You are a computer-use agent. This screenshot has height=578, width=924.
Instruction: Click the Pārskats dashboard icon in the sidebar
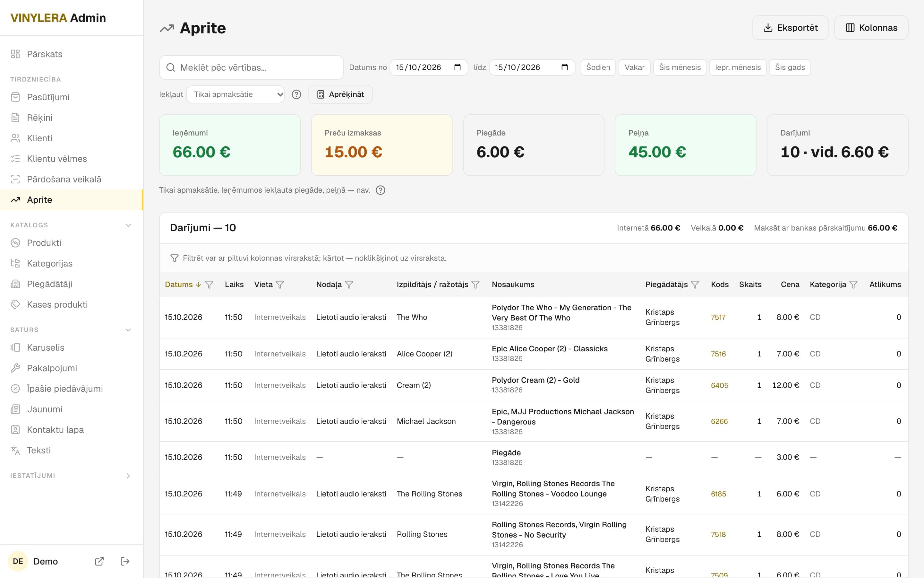(15, 54)
